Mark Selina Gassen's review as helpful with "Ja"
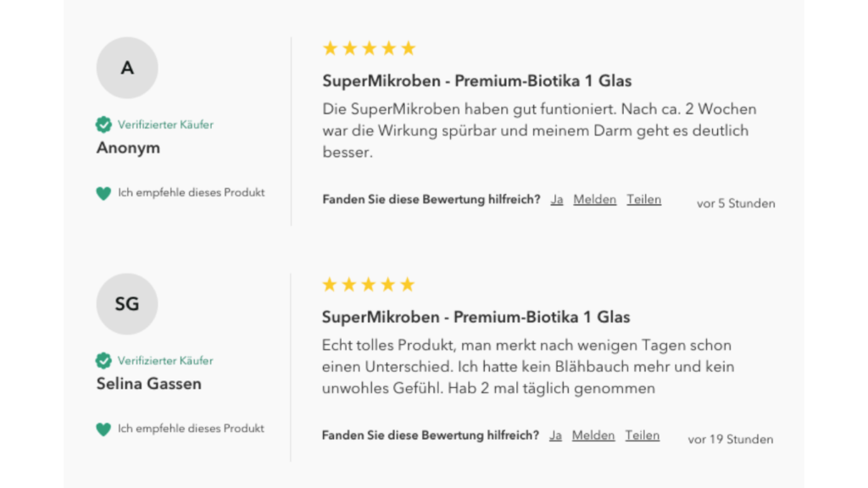The width and height of the screenshot is (868, 488). pos(555,435)
